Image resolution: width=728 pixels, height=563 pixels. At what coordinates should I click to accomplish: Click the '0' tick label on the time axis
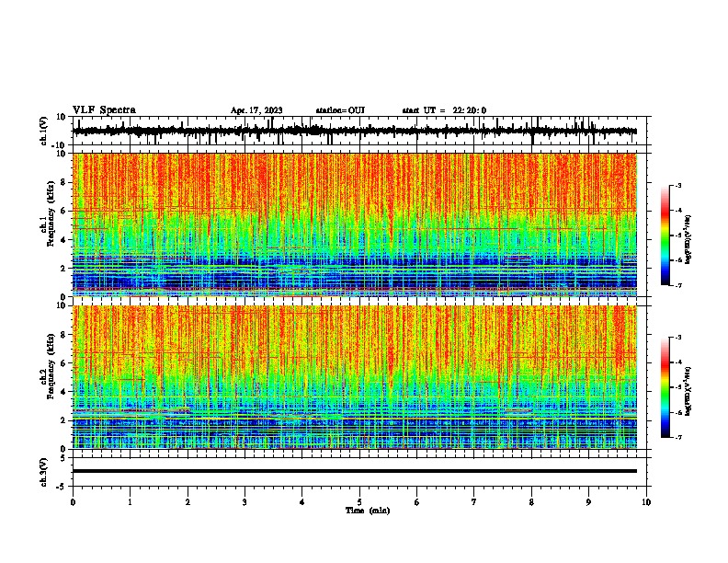point(73,502)
